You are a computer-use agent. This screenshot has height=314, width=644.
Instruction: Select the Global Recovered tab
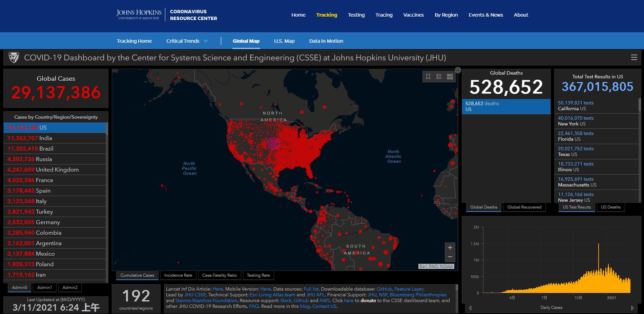point(524,207)
